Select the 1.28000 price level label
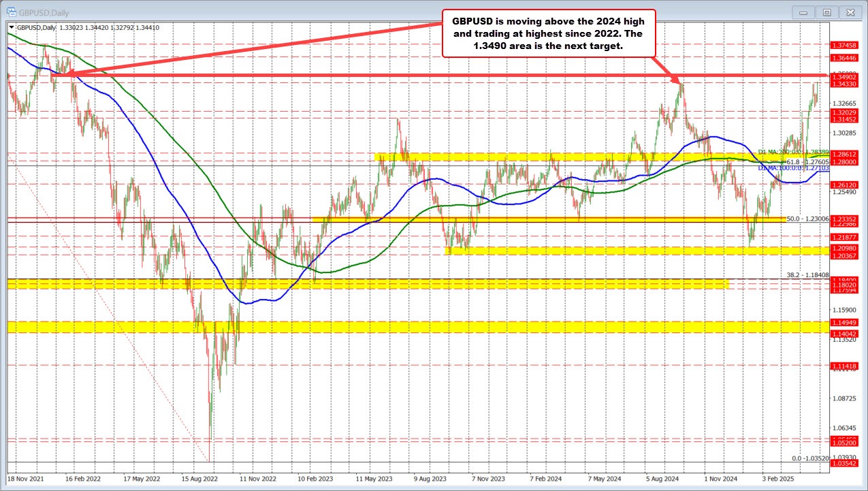This screenshot has width=868, height=491. [843, 163]
